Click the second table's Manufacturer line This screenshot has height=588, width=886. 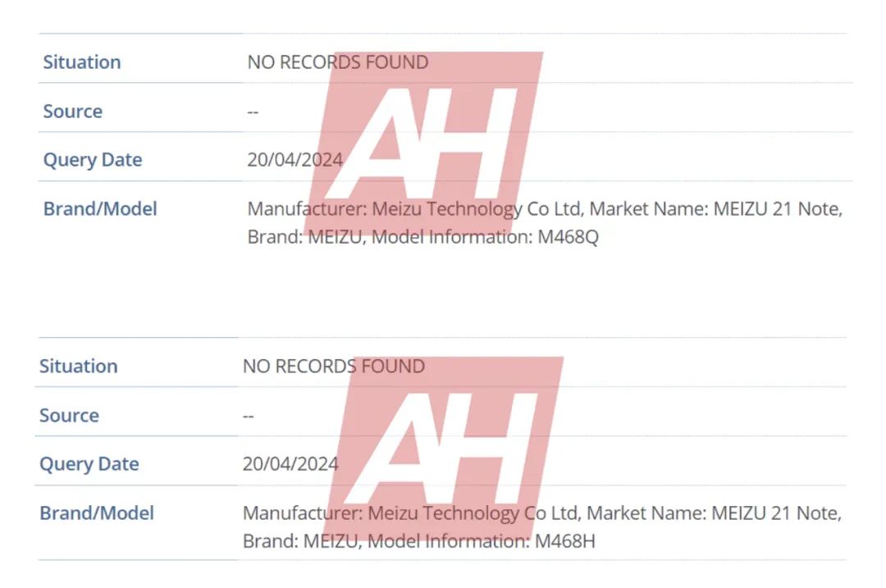541,513
